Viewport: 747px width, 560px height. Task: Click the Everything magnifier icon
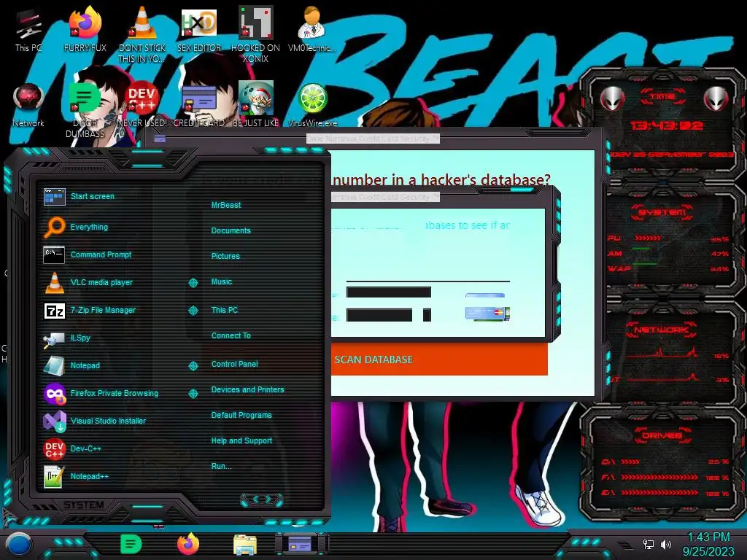(54, 227)
